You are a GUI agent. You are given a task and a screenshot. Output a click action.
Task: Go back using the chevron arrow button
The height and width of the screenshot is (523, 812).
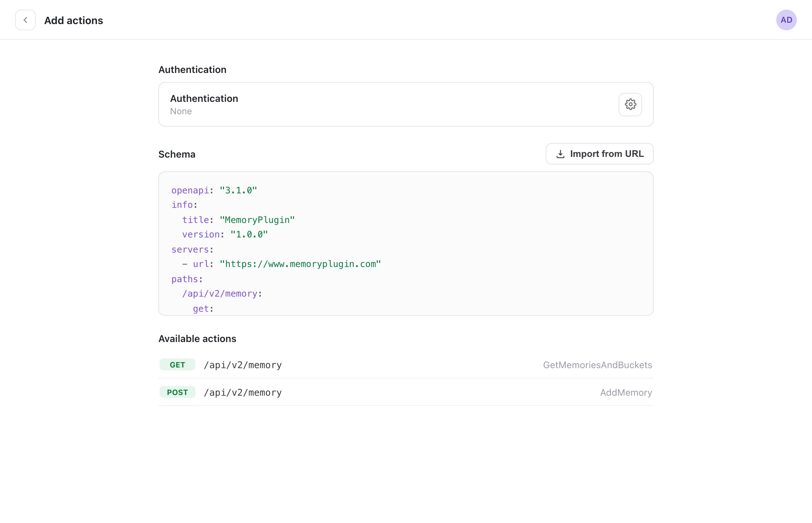click(x=25, y=20)
